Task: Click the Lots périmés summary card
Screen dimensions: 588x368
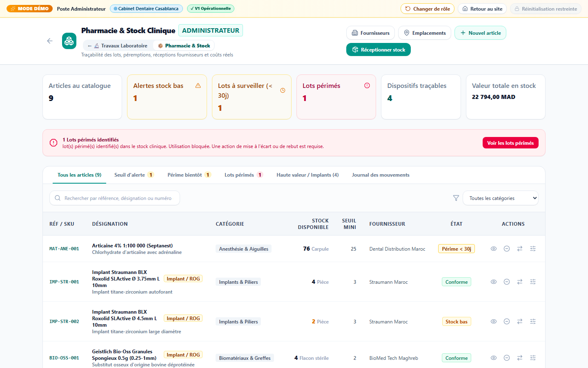Action: 336,97
